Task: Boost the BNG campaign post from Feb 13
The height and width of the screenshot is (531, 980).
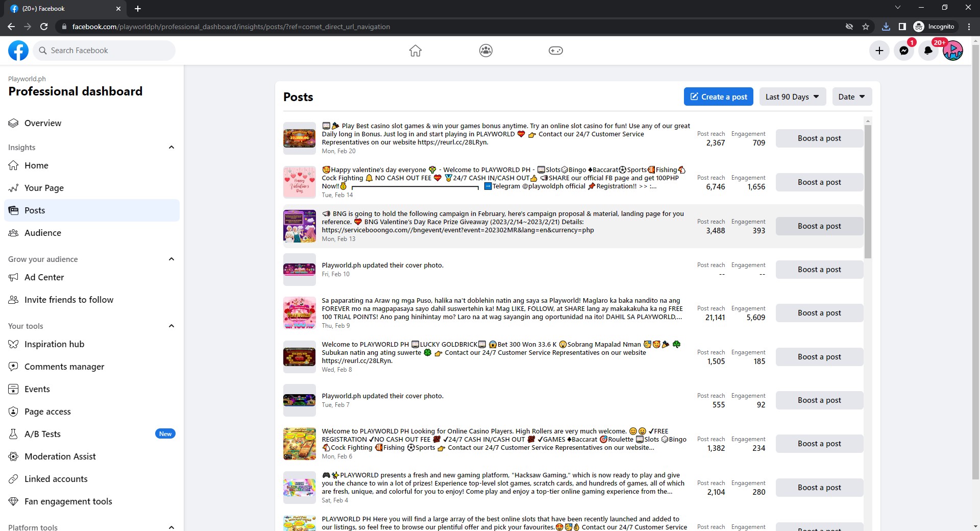Action: 819,226
